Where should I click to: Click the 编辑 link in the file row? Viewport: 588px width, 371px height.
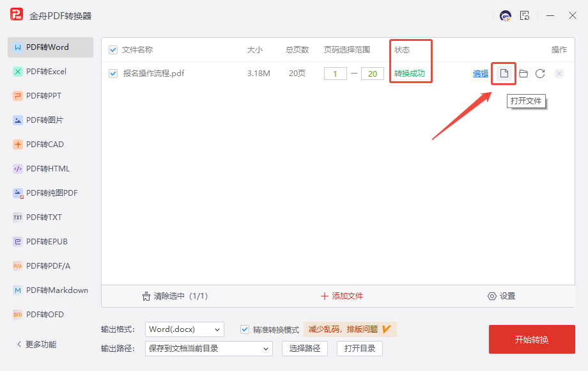click(481, 74)
